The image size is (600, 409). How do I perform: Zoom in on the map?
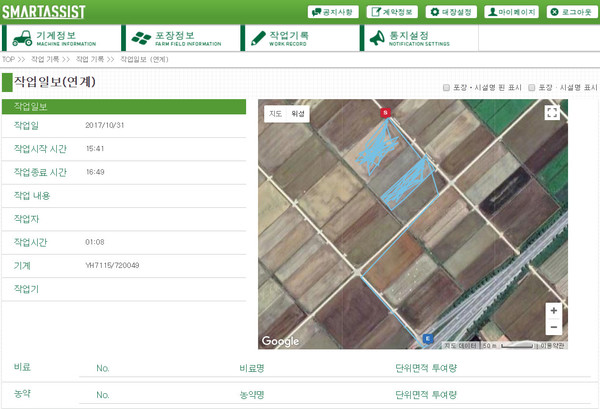pyautogui.click(x=553, y=311)
